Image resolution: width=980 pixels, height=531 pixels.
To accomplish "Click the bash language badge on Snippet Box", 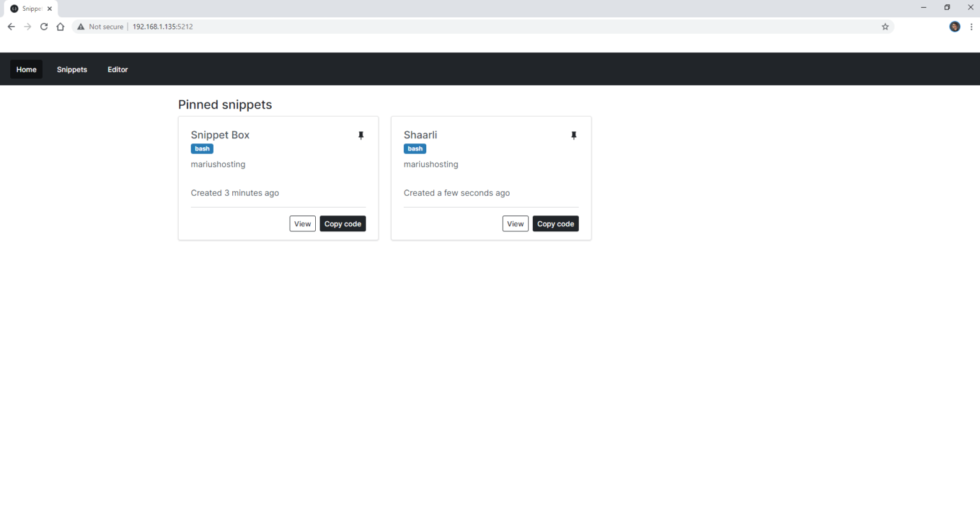I will point(202,149).
